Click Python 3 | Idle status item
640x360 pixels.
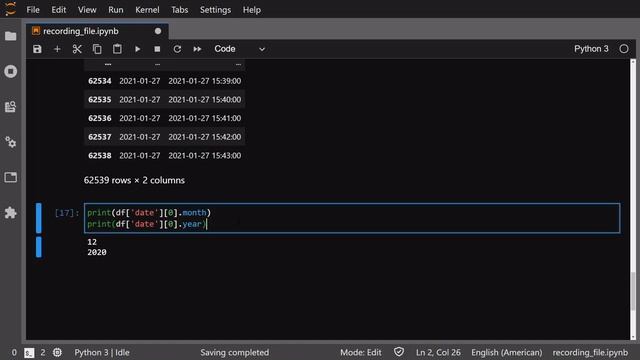[102, 353]
